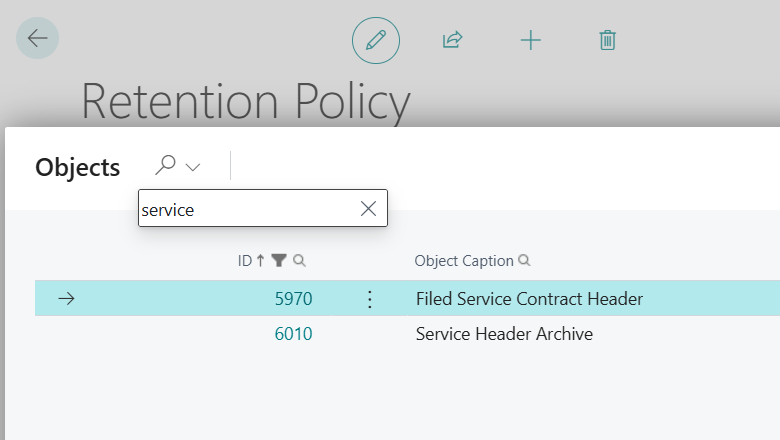Click the Objects dialog title

[78, 168]
